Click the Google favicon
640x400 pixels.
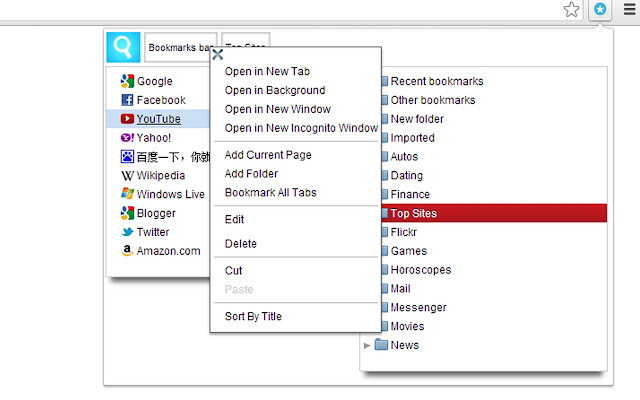point(127,81)
